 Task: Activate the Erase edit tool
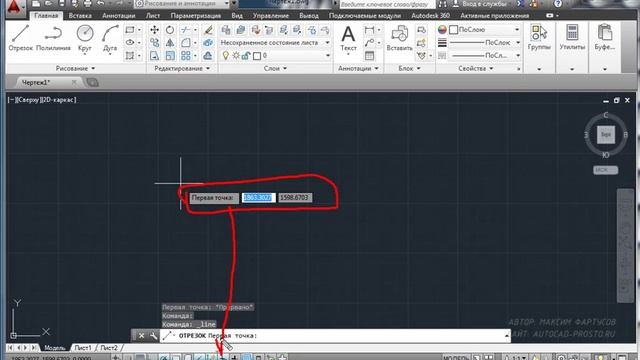click(208, 30)
